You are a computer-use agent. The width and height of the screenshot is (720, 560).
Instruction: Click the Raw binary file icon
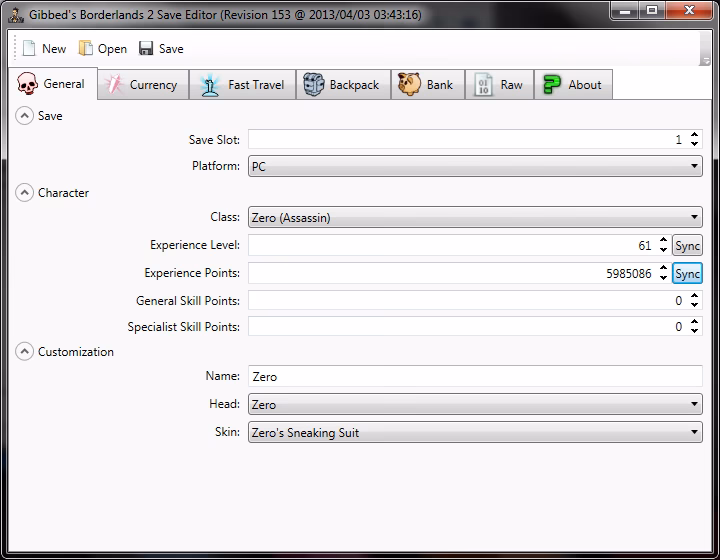click(x=483, y=85)
